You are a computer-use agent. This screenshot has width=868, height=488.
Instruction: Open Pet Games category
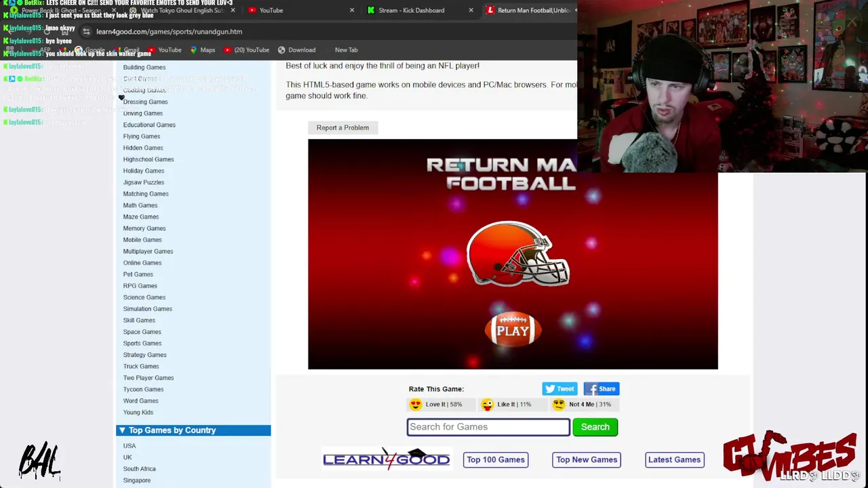(138, 274)
